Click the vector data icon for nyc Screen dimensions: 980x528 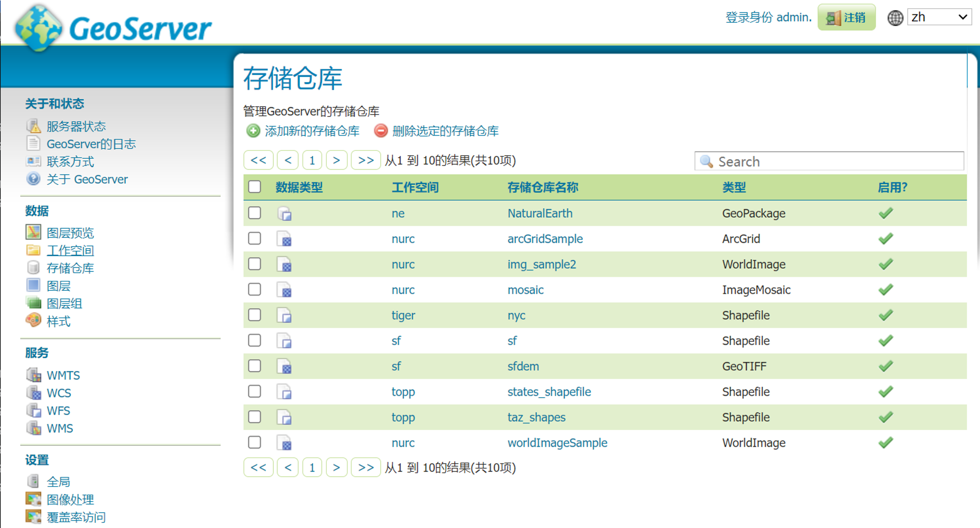284,316
